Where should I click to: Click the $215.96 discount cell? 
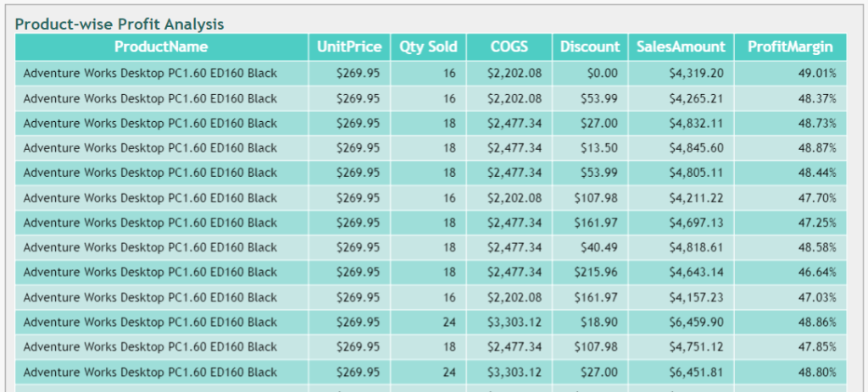pos(596,273)
